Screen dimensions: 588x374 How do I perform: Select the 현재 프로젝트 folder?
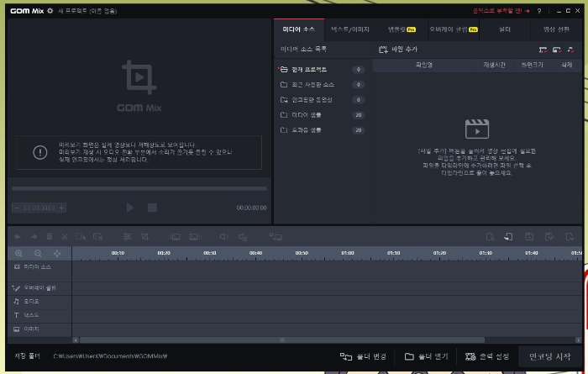tap(323, 70)
